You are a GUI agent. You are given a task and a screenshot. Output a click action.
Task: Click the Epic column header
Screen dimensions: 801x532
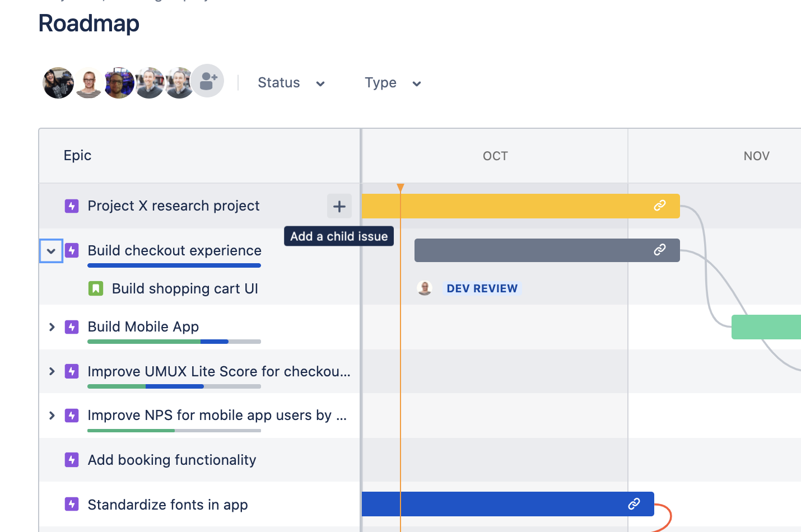(77, 156)
